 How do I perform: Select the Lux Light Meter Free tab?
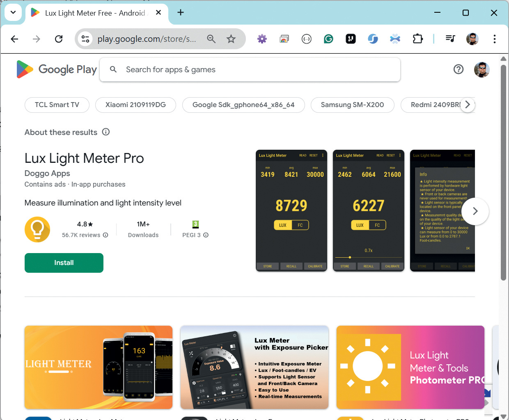[95, 13]
